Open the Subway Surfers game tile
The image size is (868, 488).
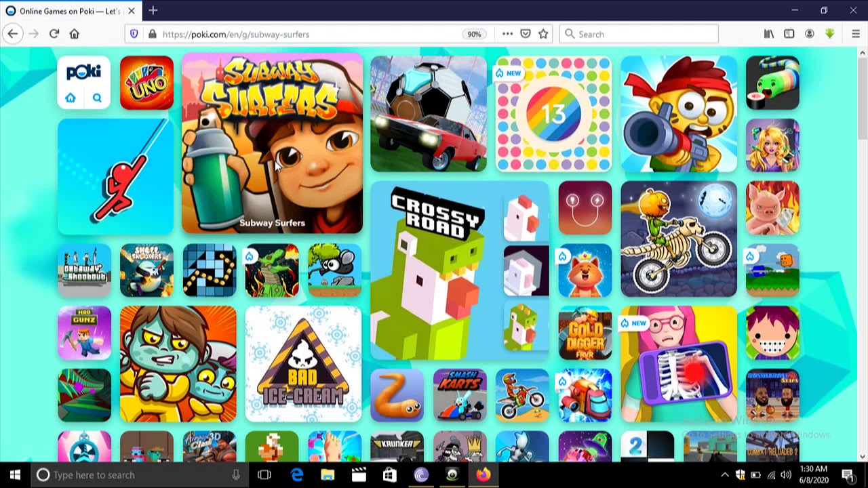tap(272, 143)
